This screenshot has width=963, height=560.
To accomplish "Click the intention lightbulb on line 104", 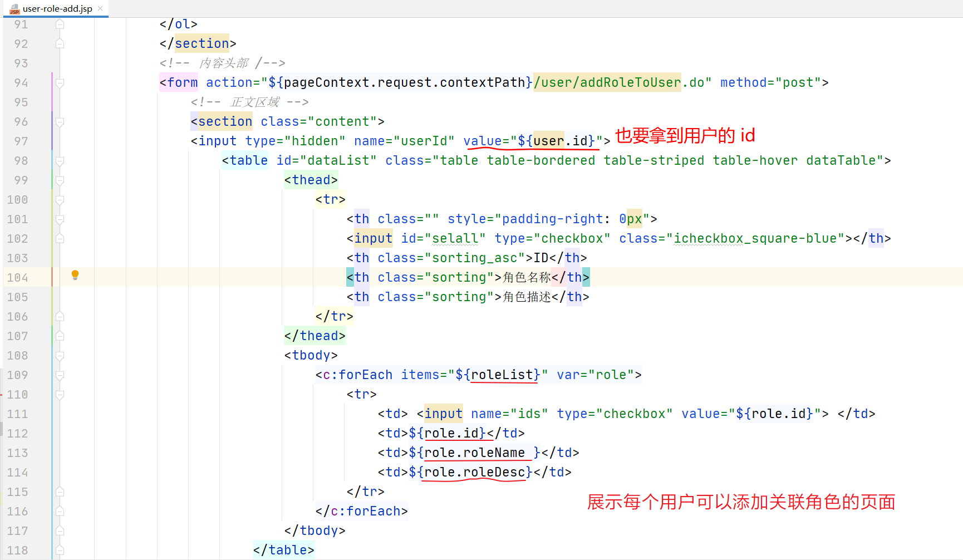I will click(x=75, y=275).
